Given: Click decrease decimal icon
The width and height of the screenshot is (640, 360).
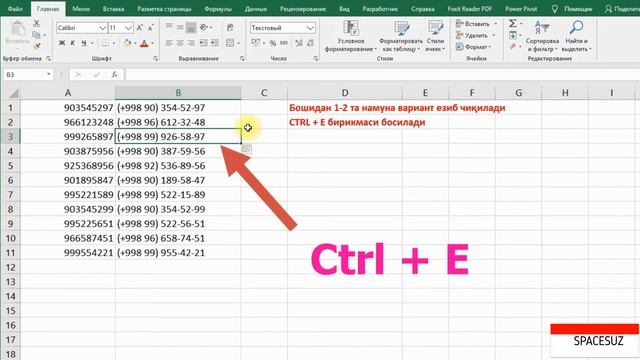Looking at the screenshot, I should [x=310, y=43].
